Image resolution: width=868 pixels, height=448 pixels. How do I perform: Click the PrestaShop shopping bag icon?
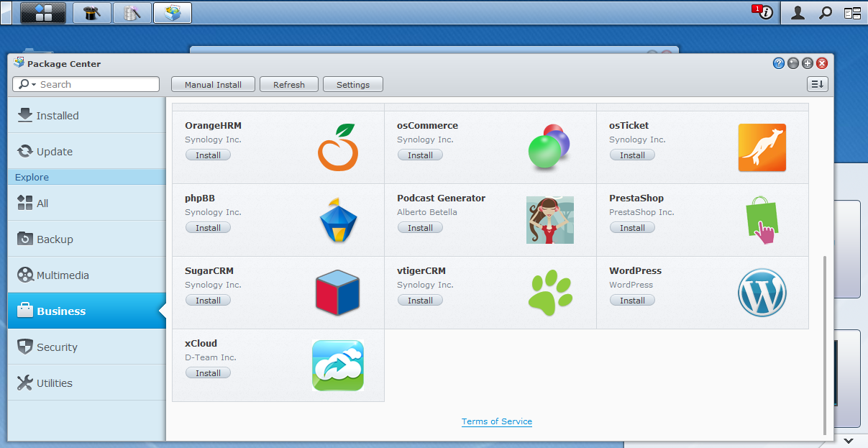(762, 220)
